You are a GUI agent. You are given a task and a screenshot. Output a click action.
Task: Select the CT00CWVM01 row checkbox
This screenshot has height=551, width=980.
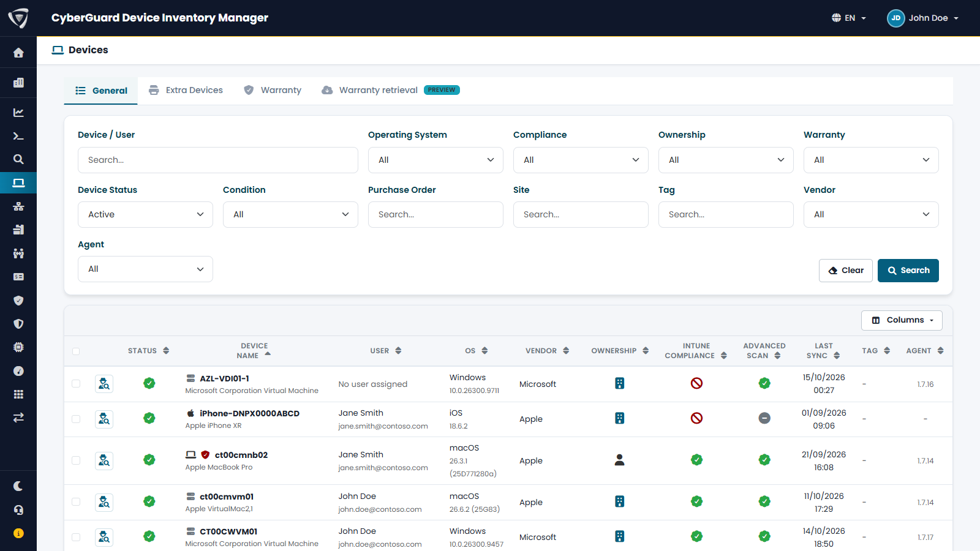[76, 537]
